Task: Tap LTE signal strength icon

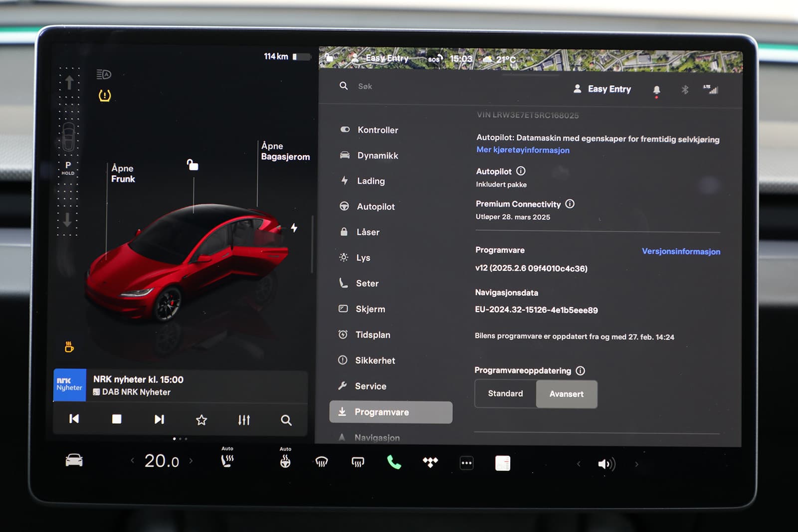Action: [x=711, y=89]
